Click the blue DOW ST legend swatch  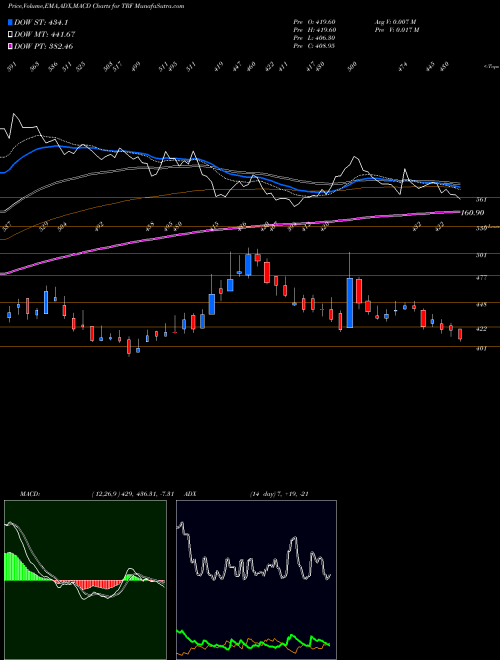(10, 22)
